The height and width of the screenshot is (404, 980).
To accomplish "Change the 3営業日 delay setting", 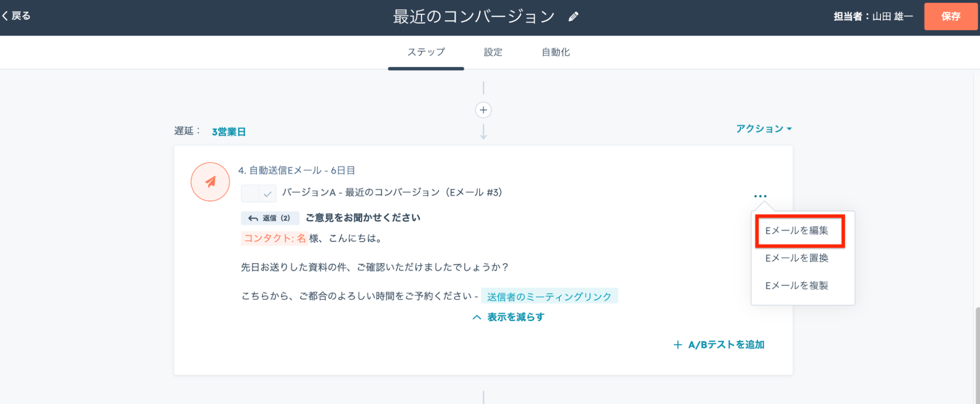I will [228, 132].
